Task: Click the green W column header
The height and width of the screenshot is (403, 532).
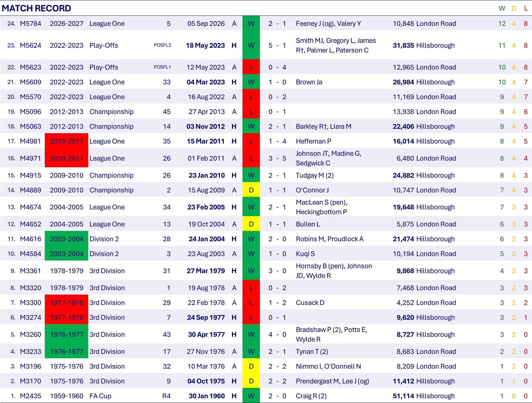Action: pyautogui.click(x=502, y=8)
